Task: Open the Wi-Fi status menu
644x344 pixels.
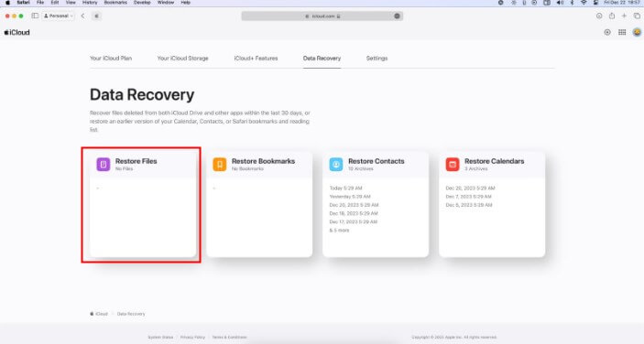Action: pos(584,3)
